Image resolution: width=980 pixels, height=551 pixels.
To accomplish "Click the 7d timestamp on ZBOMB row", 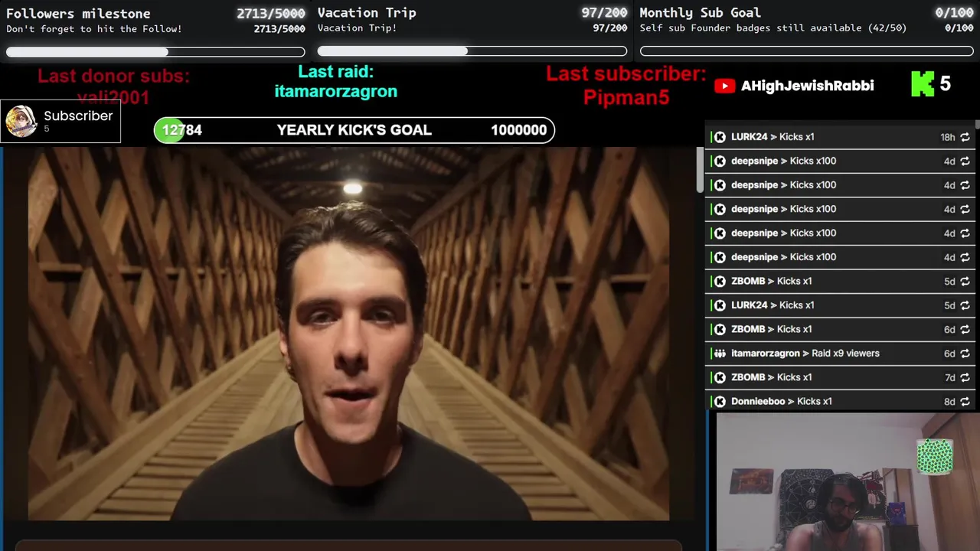I will 949,377.
